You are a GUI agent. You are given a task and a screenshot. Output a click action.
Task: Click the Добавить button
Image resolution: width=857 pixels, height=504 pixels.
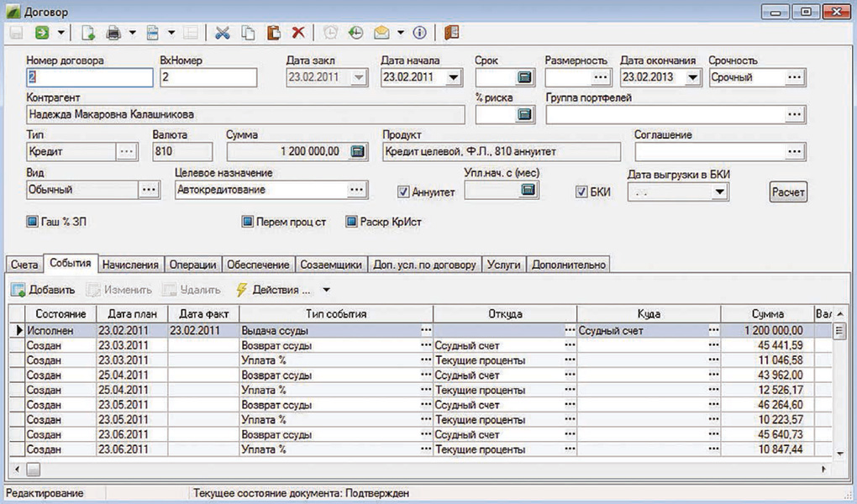pos(44,290)
